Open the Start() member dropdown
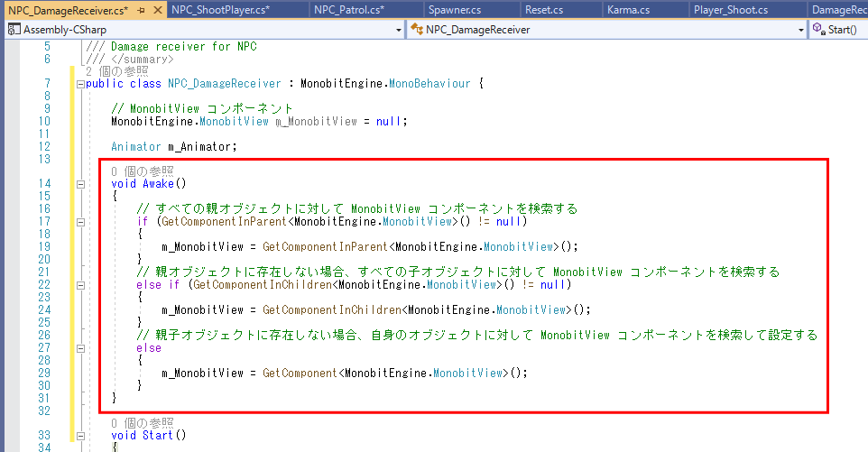This screenshot has width=868, height=452. 843,30
